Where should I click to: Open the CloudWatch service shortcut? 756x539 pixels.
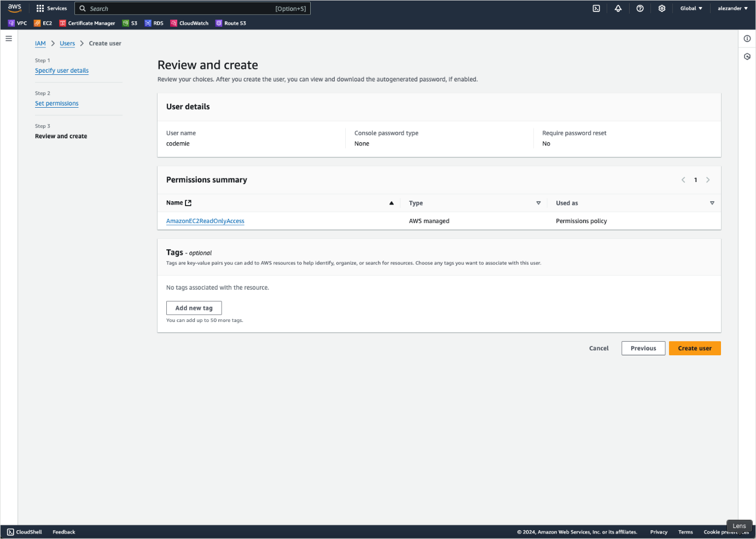tap(189, 23)
